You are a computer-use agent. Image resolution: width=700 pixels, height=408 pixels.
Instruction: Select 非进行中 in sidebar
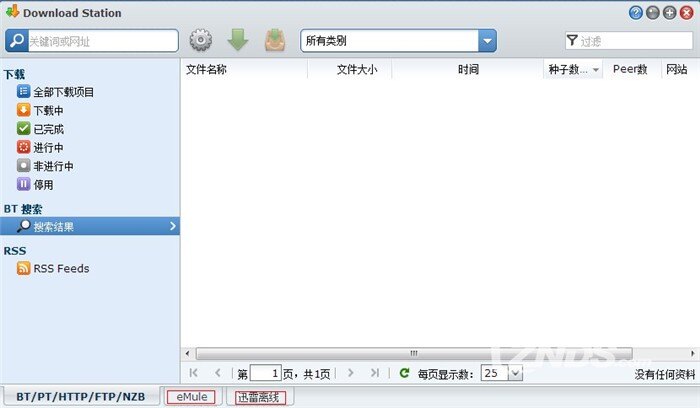tap(45, 166)
